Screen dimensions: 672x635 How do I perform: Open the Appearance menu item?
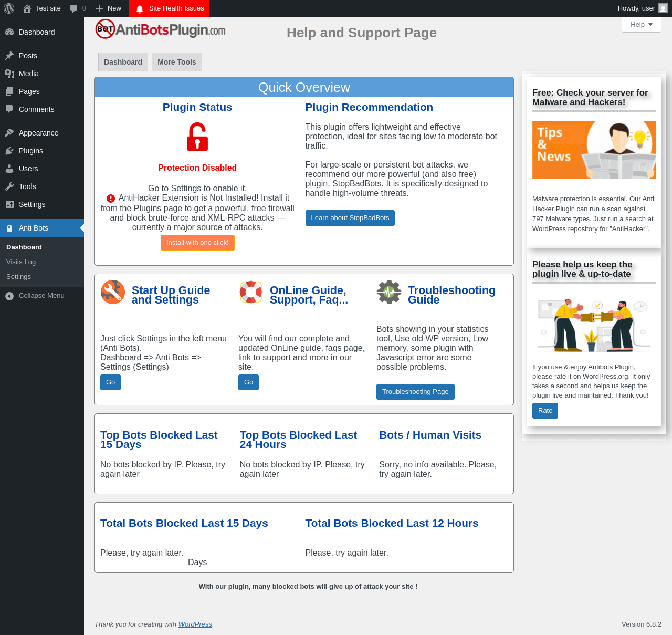(42, 133)
